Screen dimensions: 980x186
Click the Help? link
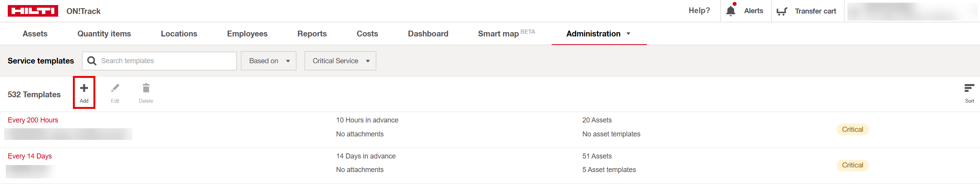pos(699,11)
